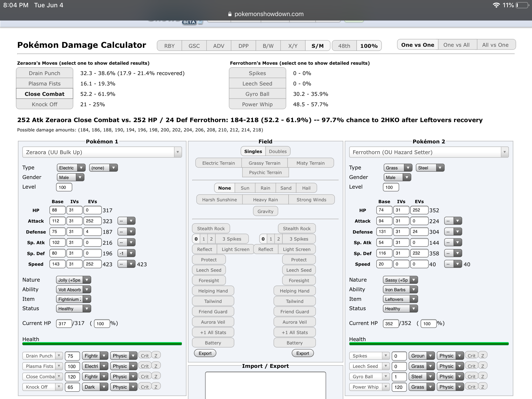Enable Aurora Veil on Zeraora's side
532x399 pixels.
click(x=213, y=322)
